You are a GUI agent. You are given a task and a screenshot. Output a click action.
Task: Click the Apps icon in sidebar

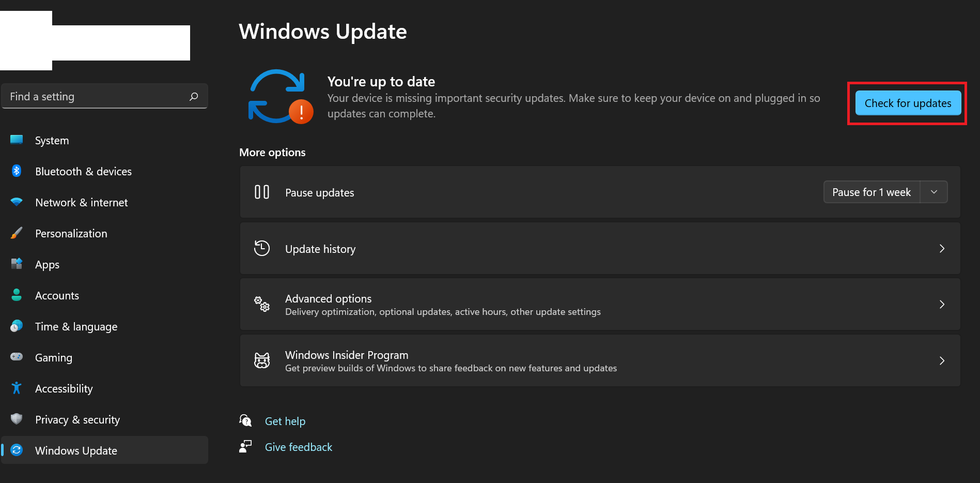click(x=17, y=264)
